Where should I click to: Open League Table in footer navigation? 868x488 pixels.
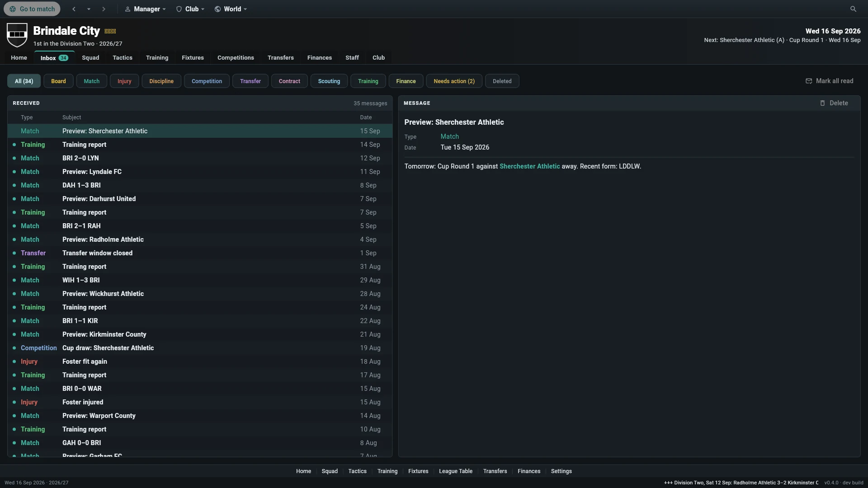point(455,471)
